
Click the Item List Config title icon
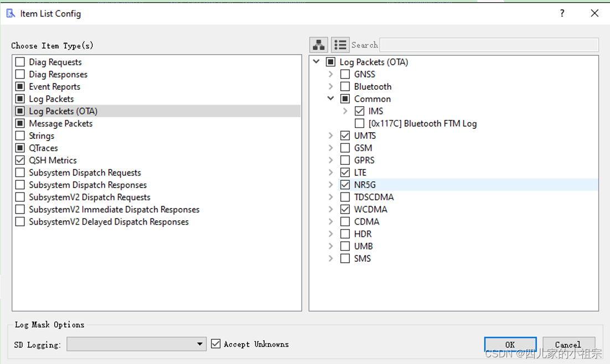point(11,14)
